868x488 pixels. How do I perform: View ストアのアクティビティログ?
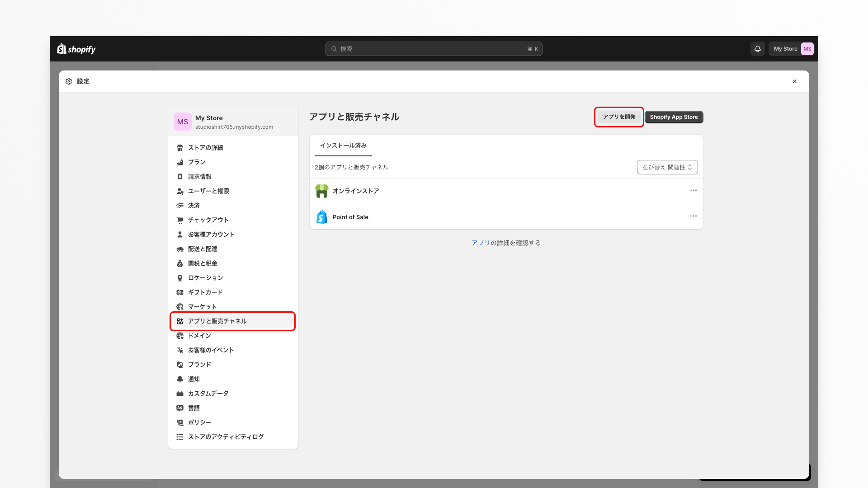point(233,437)
